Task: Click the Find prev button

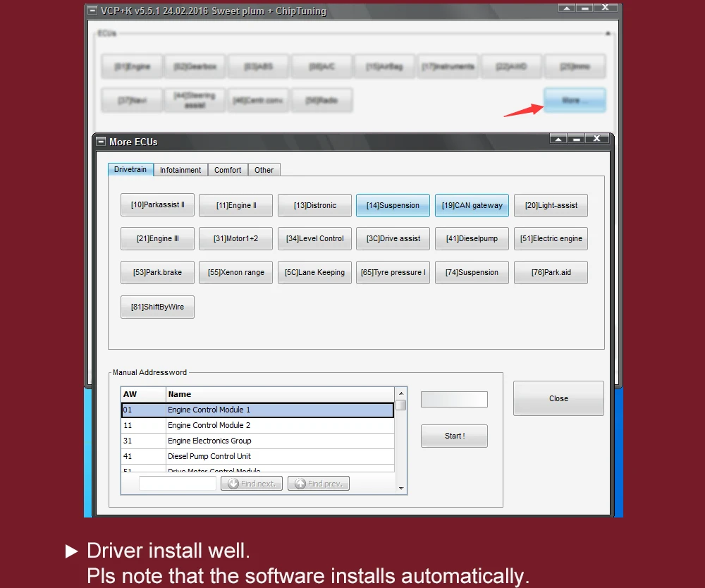Action: pyautogui.click(x=319, y=484)
